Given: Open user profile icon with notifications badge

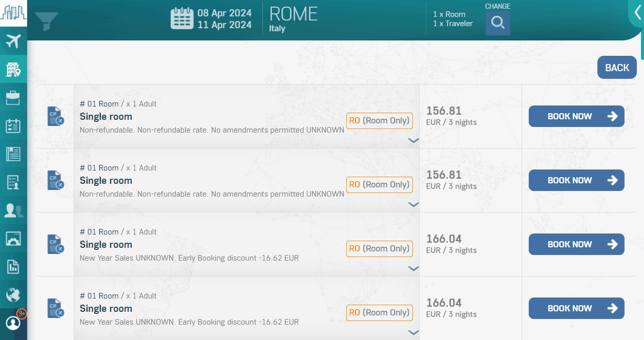Looking at the screenshot, I should point(13,323).
